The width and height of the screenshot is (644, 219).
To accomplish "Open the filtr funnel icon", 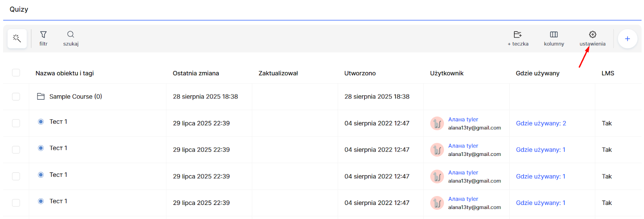I will click(43, 35).
